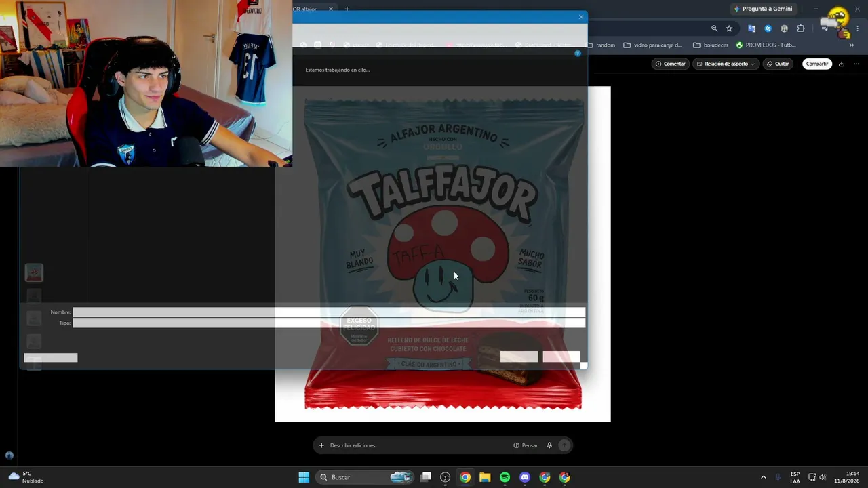The height and width of the screenshot is (488, 868).
Task: Click the Compartir button
Action: point(817,64)
